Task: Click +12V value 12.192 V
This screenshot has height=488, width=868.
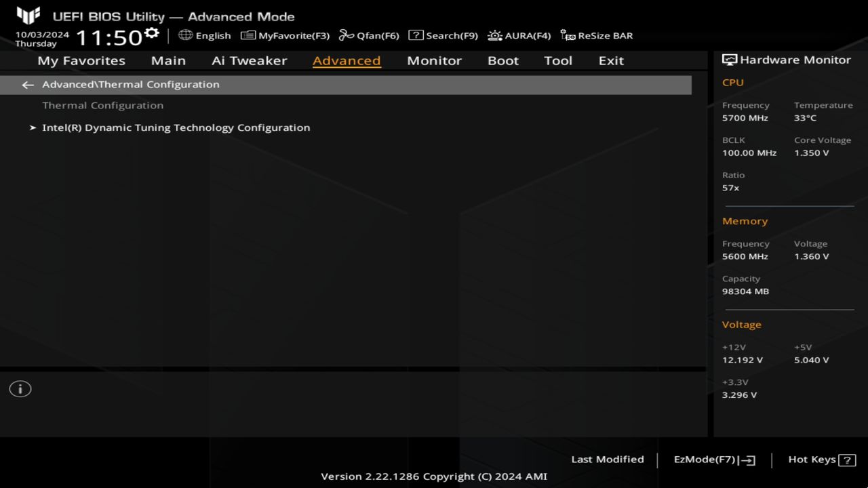Action: click(742, 361)
